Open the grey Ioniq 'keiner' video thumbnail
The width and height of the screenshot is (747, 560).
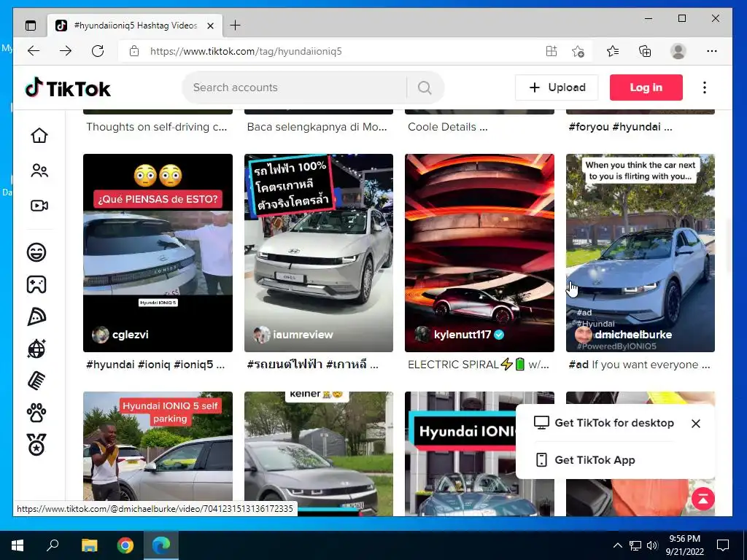[319, 454]
